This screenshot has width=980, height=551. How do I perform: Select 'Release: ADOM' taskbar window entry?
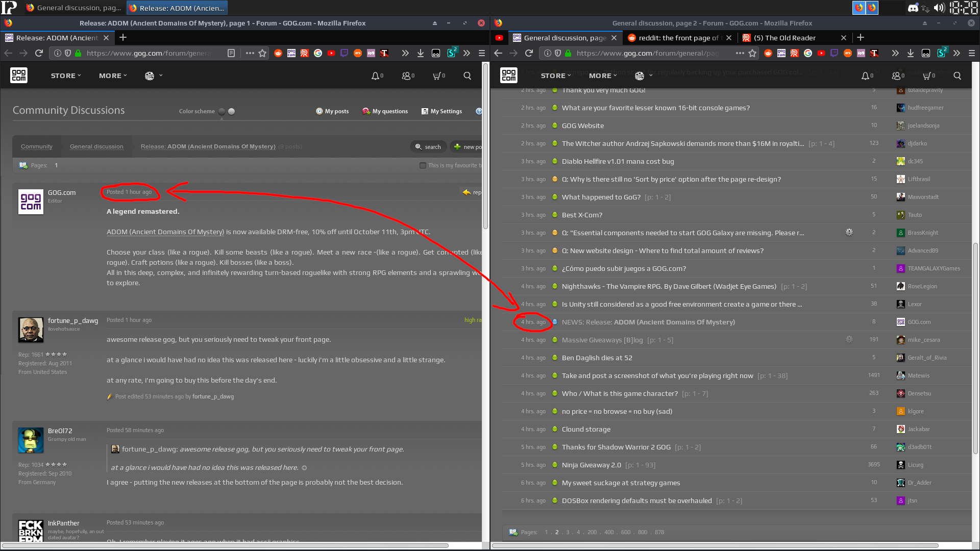click(177, 8)
